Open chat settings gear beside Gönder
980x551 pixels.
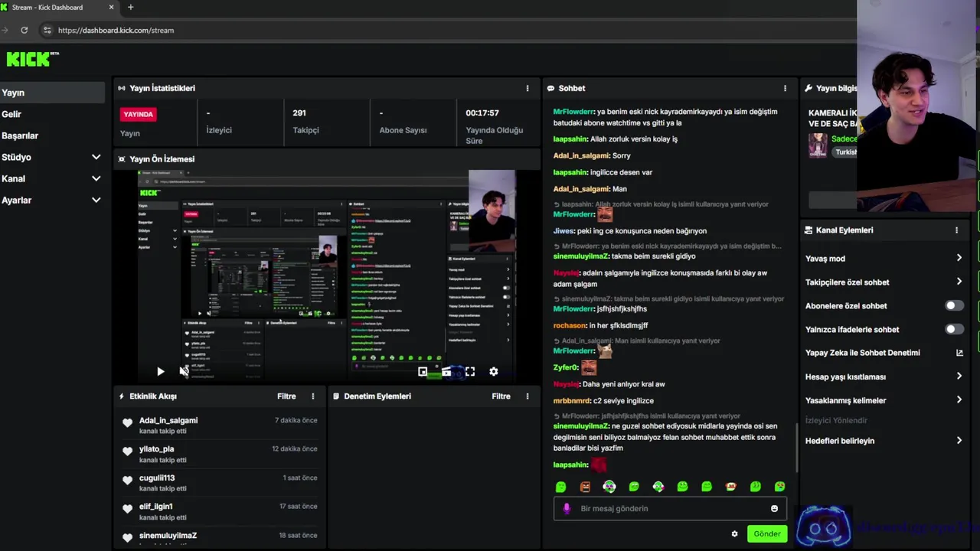734,534
